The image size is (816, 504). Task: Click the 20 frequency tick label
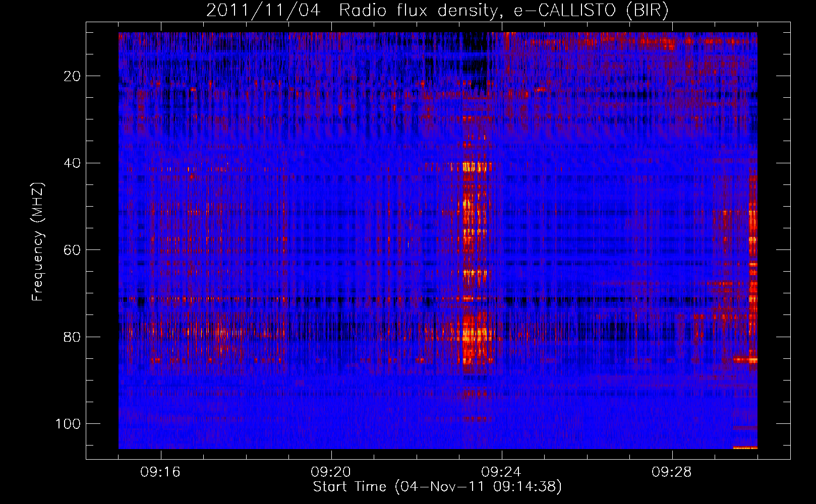(x=72, y=76)
